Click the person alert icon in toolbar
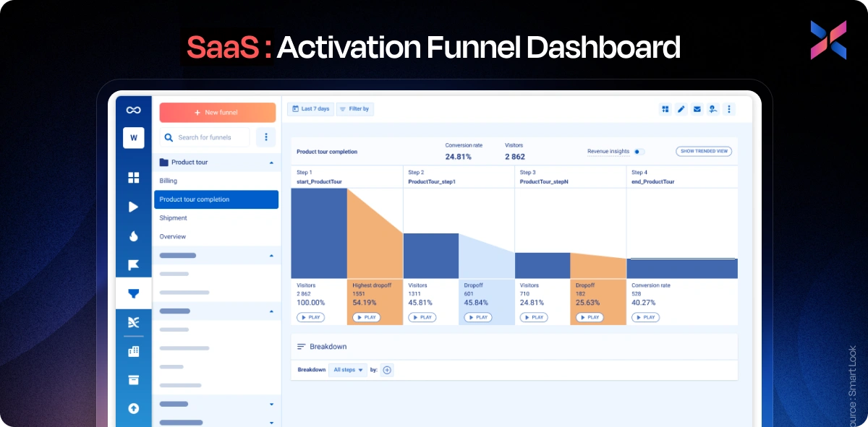This screenshot has width=868, height=427. [x=713, y=109]
